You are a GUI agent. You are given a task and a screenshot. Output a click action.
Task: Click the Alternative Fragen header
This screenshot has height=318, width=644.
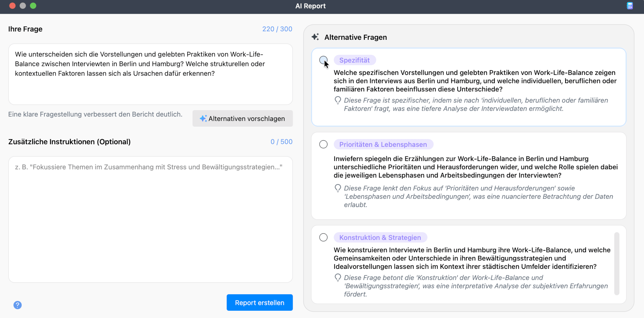(x=355, y=37)
